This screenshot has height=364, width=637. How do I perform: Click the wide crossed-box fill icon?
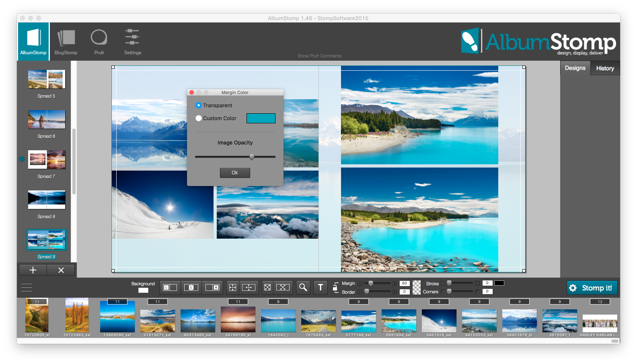283,287
